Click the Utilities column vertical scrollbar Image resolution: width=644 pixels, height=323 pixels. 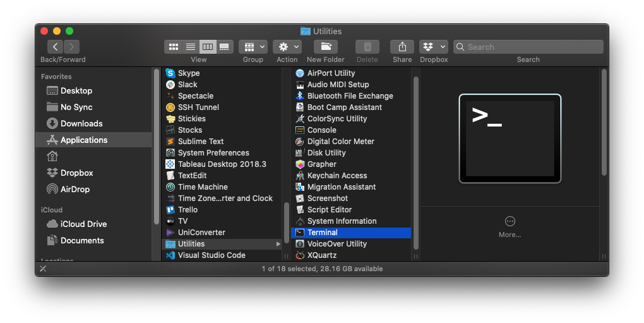415,163
